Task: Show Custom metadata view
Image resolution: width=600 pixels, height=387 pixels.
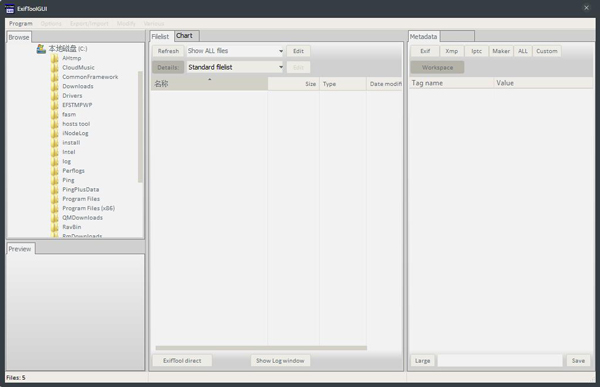Action: pos(547,51)
